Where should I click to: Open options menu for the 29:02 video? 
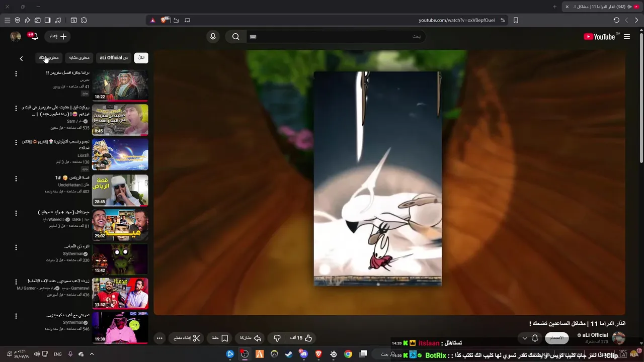pyautogui.click(x=16, y=213)
